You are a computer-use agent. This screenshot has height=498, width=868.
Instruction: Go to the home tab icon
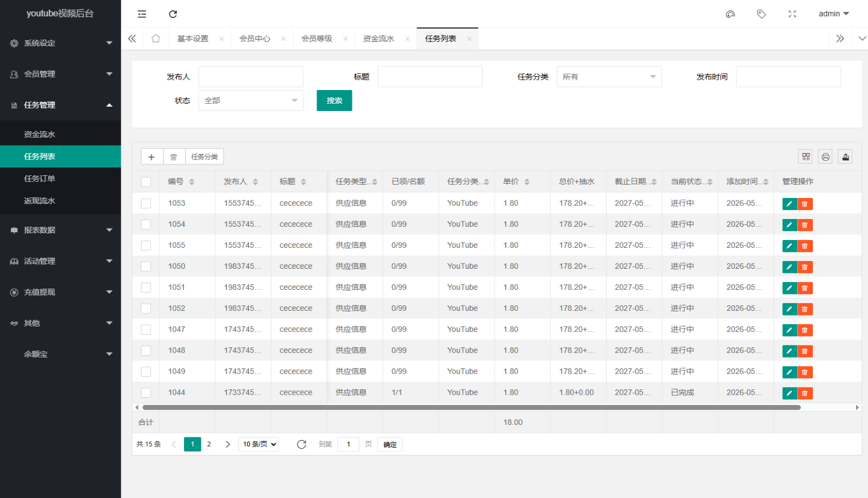click(156, 38)
